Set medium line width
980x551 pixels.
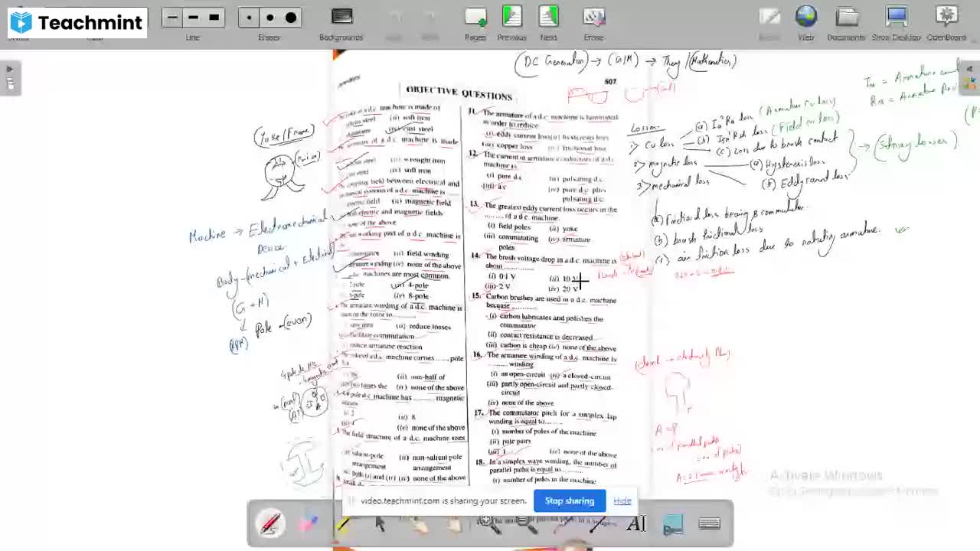(x=193, y=18)
